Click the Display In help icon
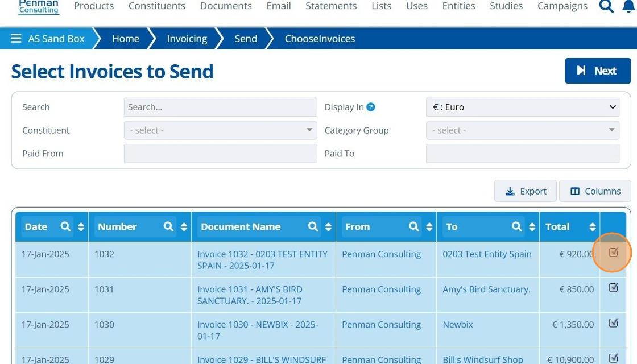This screenshot has height=364, width=637. 370,107
